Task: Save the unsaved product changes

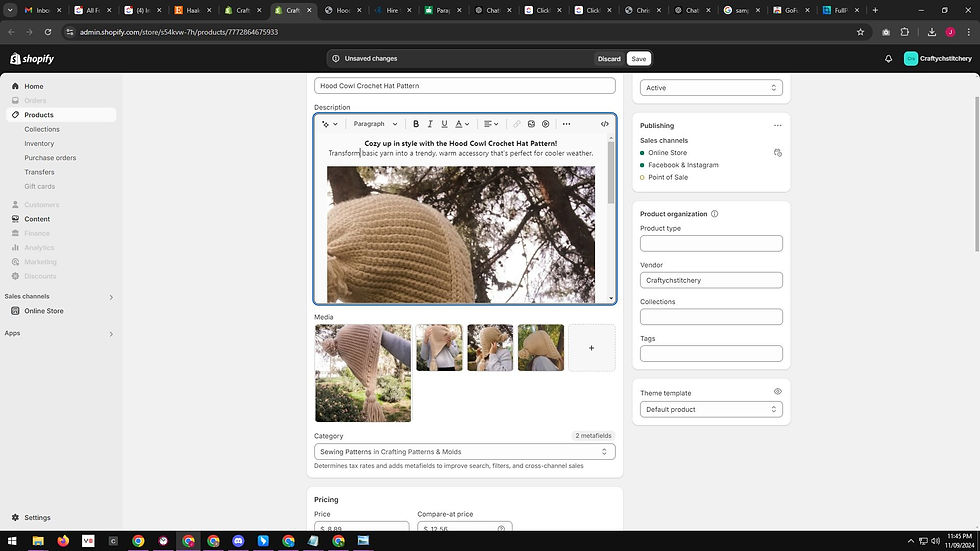Action: (x=639, y=59)
